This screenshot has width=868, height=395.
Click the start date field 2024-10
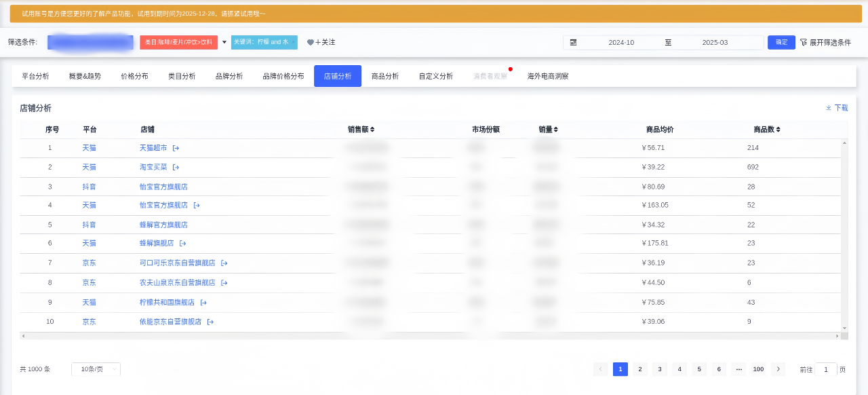(x=621, y=42)
